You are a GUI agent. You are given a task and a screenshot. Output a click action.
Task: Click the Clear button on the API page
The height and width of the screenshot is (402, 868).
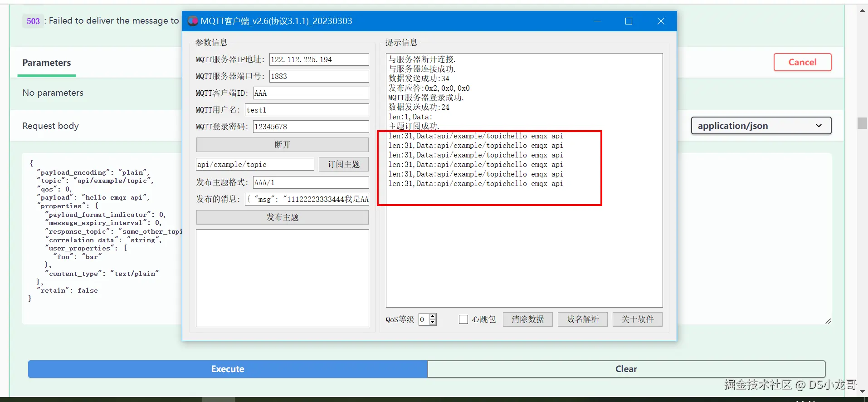tap(626, 369)
